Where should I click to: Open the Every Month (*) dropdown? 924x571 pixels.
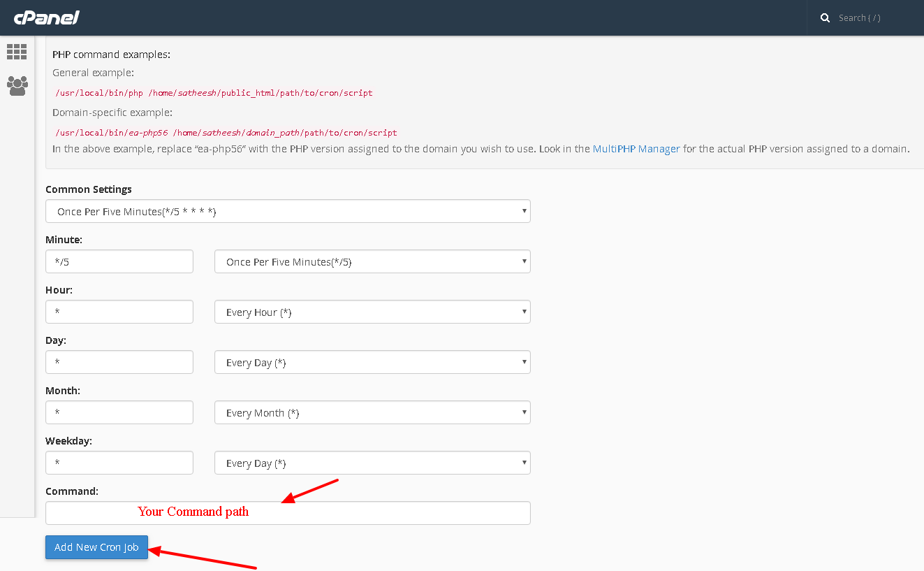coord(372,412)
